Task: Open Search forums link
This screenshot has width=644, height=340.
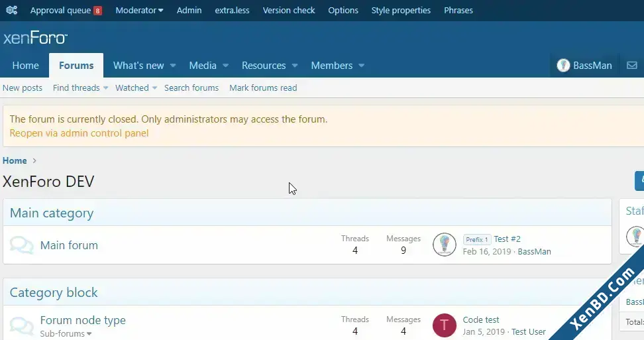Action: [191, 88]
